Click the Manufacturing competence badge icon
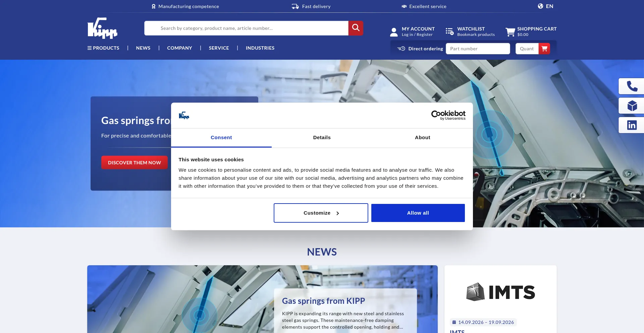Screen dimensions: 644x333 click(x=154, y=6)
